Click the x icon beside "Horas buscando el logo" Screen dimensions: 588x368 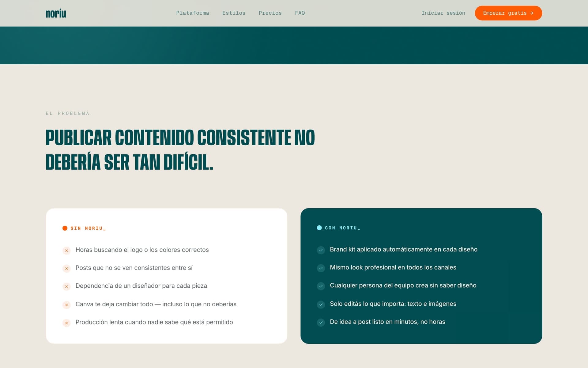click(x=66, y=251)
